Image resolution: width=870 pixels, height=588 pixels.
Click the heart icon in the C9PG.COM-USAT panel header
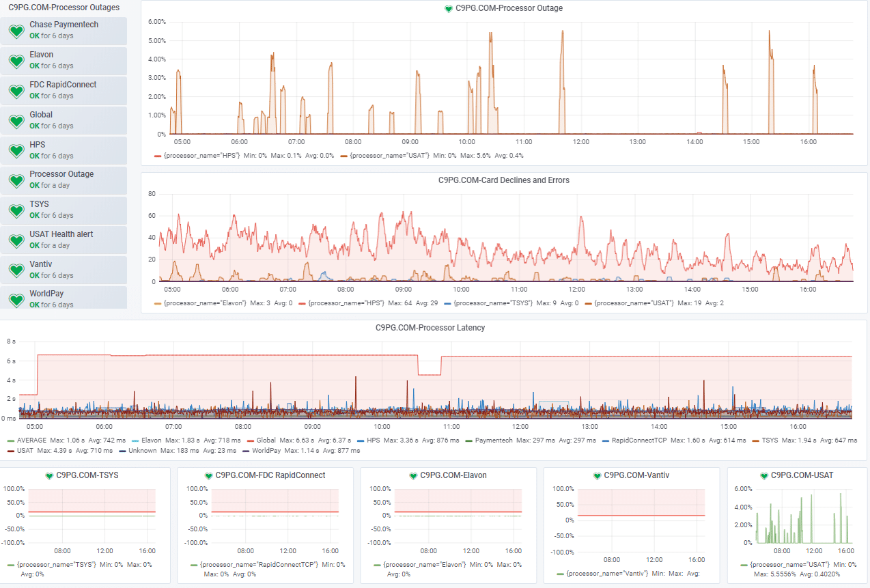click(764, 475)
